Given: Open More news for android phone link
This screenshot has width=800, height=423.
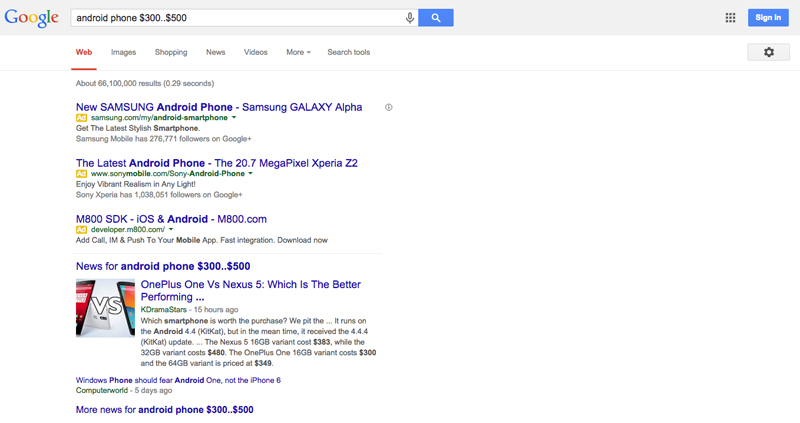Looking at the screenshot, I should tap(165, 410).
